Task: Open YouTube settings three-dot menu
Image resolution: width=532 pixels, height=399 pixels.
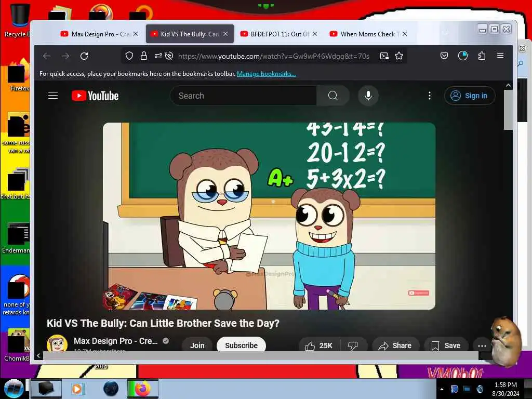Action: (x=430, y=96)
